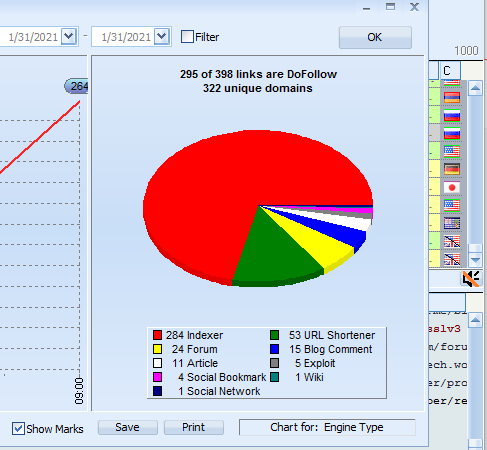This screenshot has width=487, height=450.
Task: Click the magenta Social Bookmark legend marker
Action: click(157, 377)
